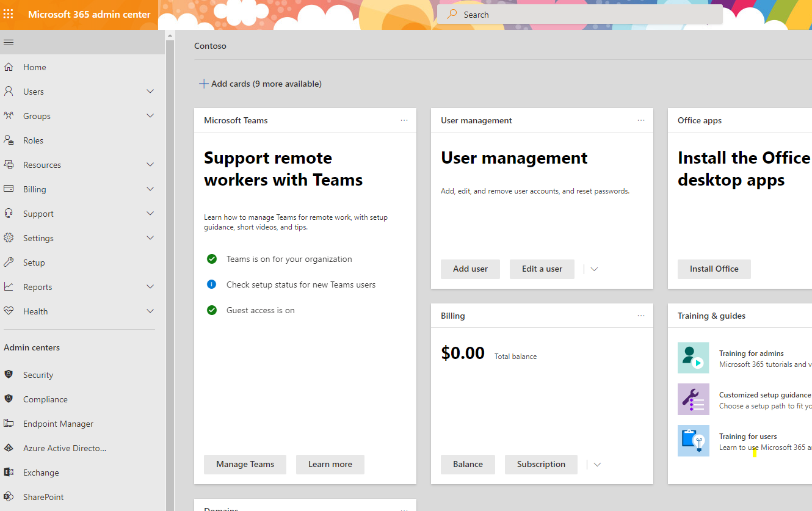This screenshot has height=511, width=812.
Task: Open Compliance admin center
Action: point(45,399)
